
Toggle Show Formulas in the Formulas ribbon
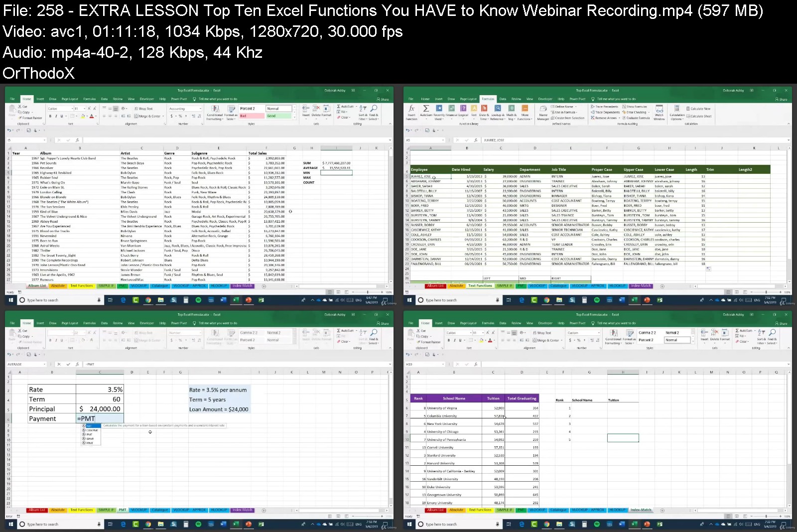tap(635, 107)
